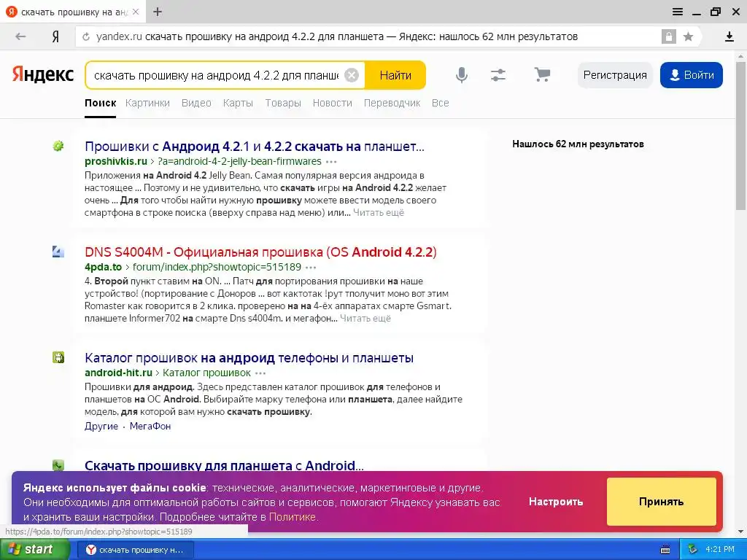Switch to the Переводчик tab
747x560 pixels.
point(392,103)
